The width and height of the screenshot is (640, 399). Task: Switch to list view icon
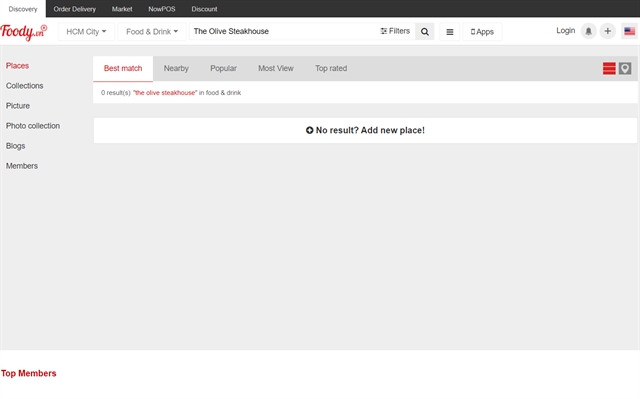[x=609, y=68]
